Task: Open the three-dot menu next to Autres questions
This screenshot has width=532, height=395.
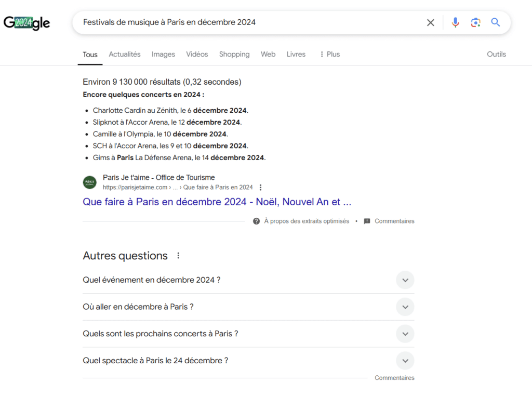Action: click(179, 256)
